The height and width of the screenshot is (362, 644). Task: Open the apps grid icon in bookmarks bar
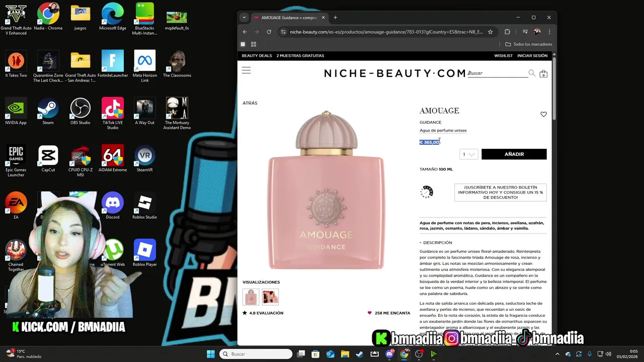[254, 44]
